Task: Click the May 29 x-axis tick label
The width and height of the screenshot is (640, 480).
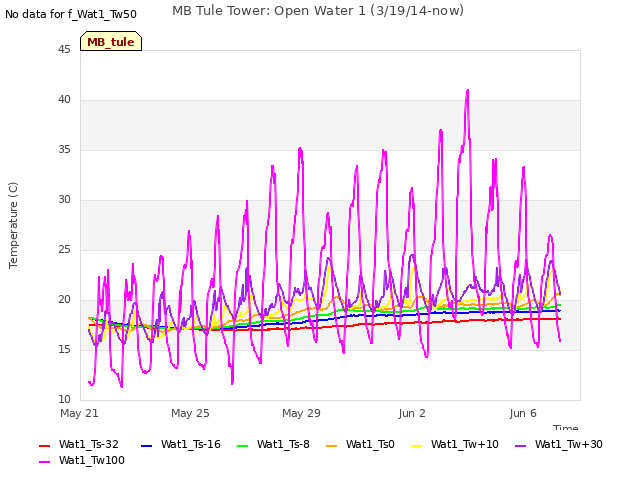Action: [x=301, y=413]
